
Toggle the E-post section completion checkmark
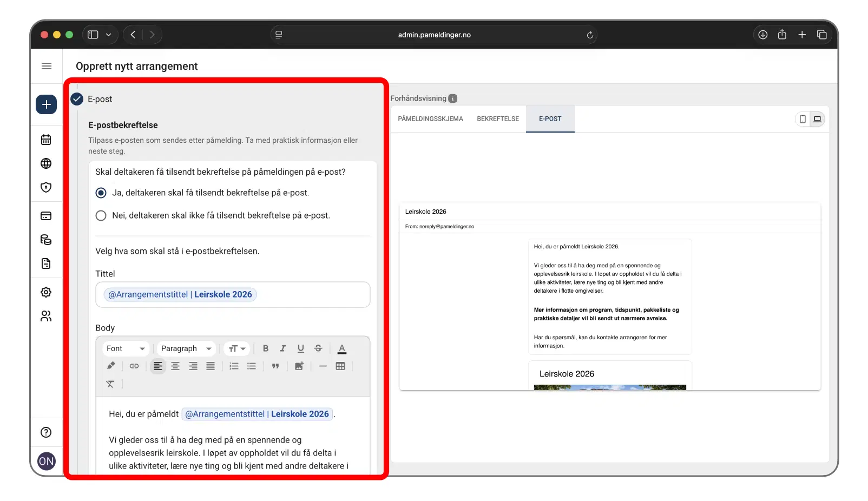click(76, 99)
